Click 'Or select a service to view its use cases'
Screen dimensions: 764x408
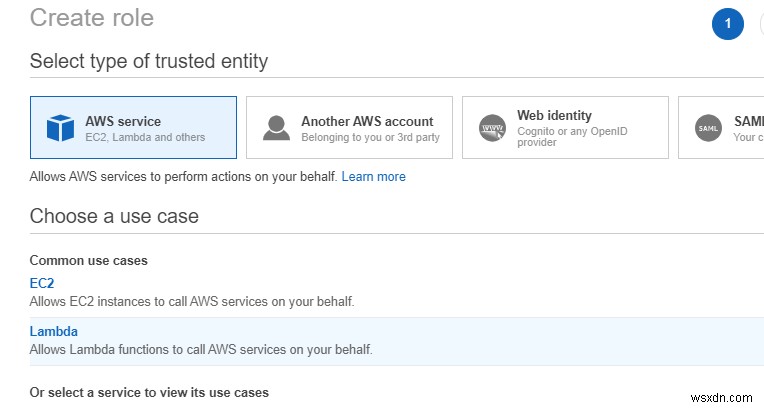click(x=149, y=392)
